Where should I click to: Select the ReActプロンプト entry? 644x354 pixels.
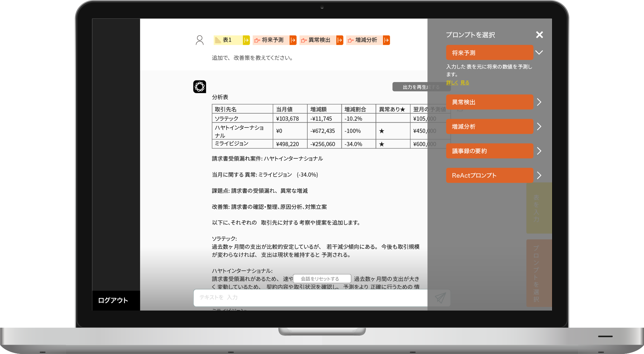[x=489, y=175]
